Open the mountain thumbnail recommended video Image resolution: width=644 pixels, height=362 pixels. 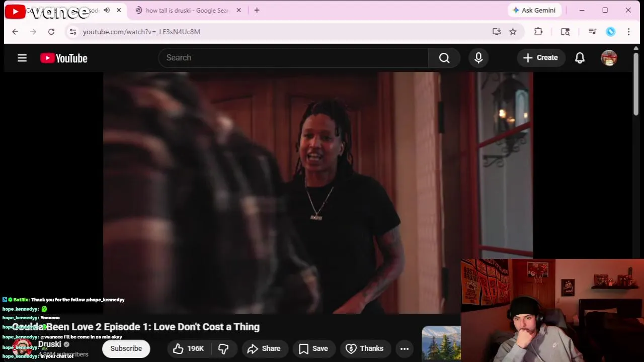[441, 343]
